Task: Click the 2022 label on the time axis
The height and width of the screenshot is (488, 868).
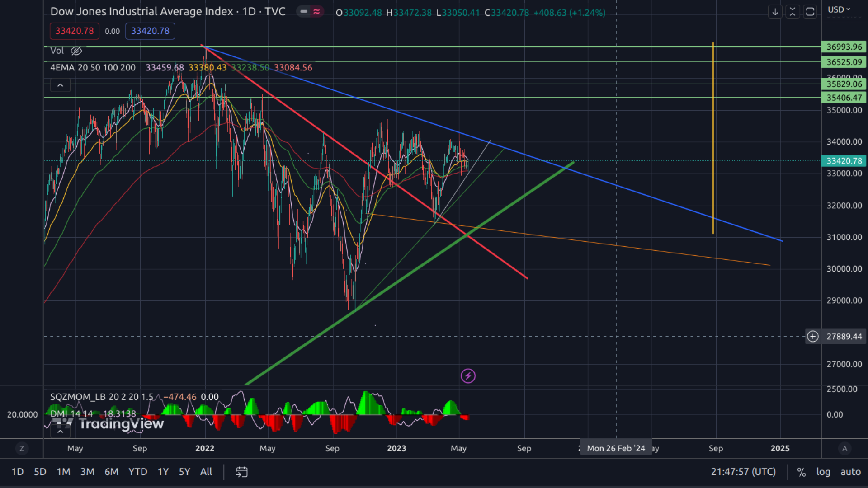Action: click(x=205, y=448)
